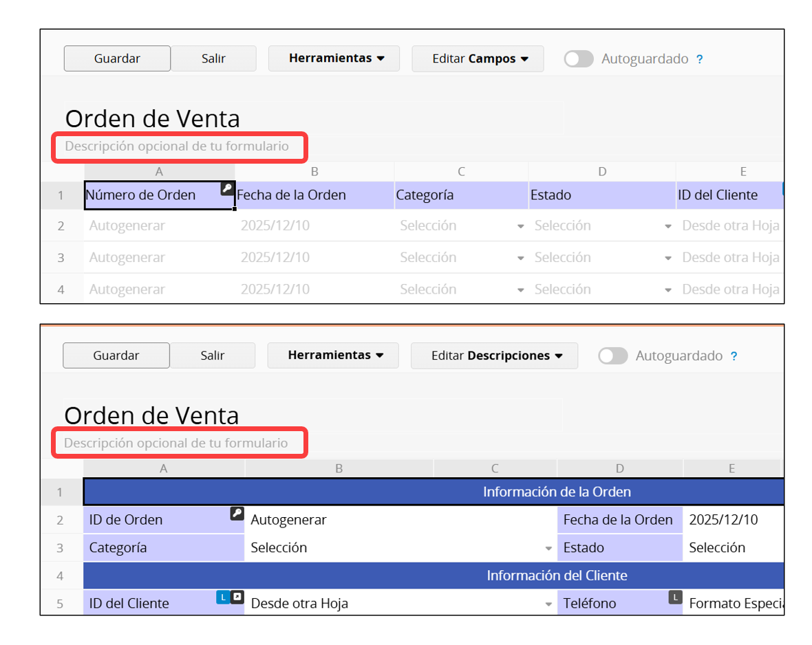The height and width of the screenshot is (645, 812).
Task: Click the key icon on ID de Orden
Action: click(x=237, y=513)
